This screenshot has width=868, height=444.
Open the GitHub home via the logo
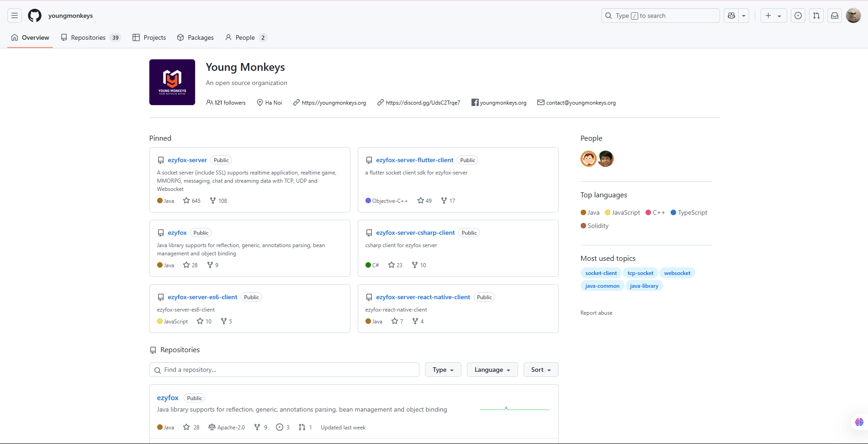(34, 15)
